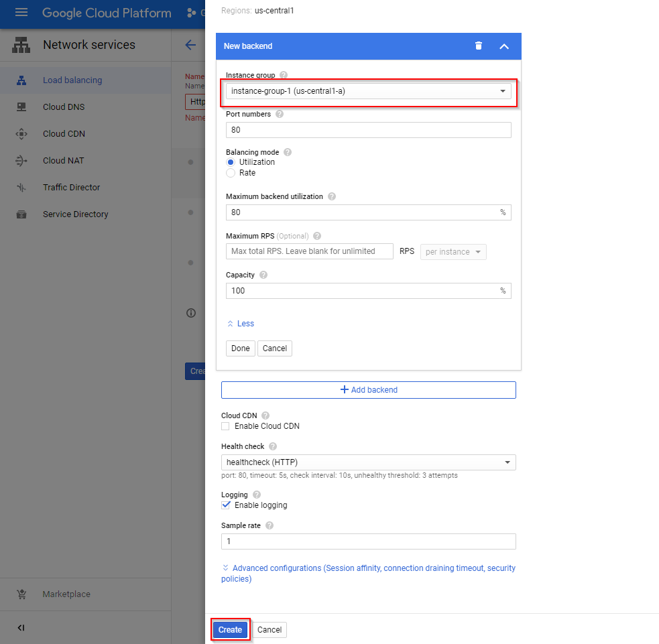Click help icon next to Sample rate

[269, 526]
